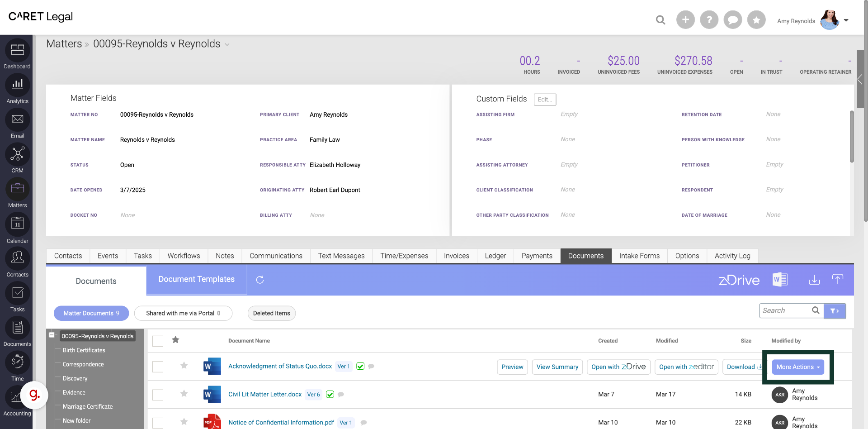Show Deleted Items

click(x=272, y=313)
